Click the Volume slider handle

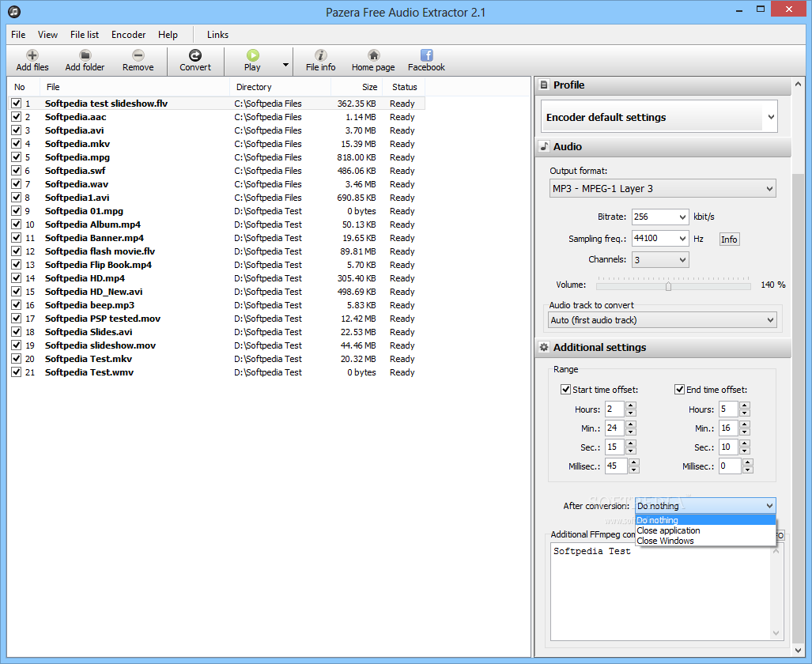tap(669, 286)
